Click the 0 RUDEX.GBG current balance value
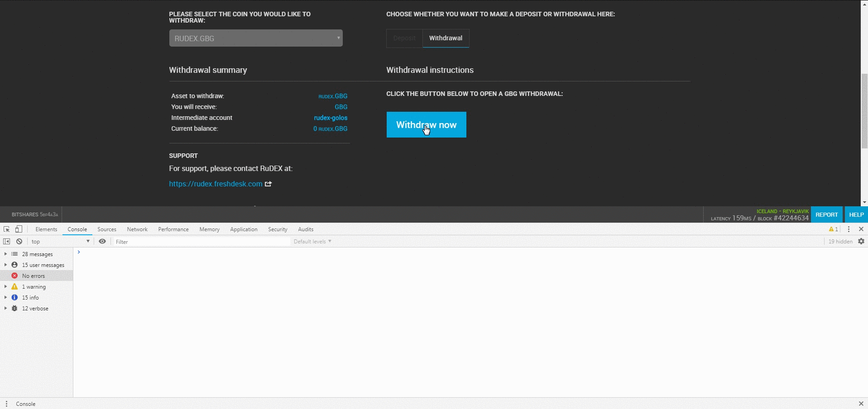This screenshot has height=409, width=868. point(331,128)
